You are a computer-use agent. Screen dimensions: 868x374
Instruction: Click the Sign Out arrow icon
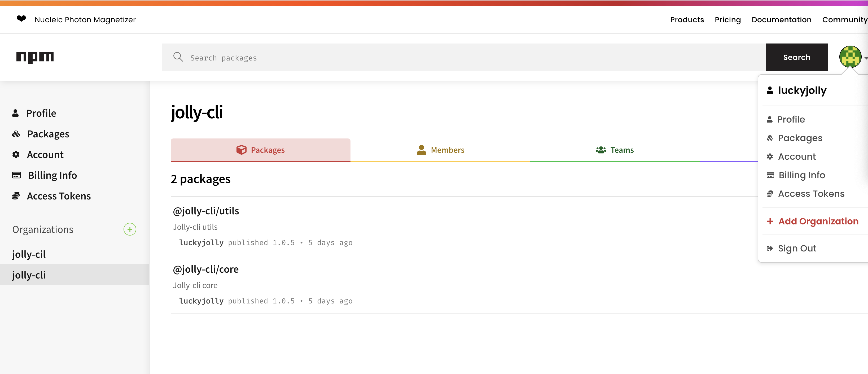pos(770,248)
